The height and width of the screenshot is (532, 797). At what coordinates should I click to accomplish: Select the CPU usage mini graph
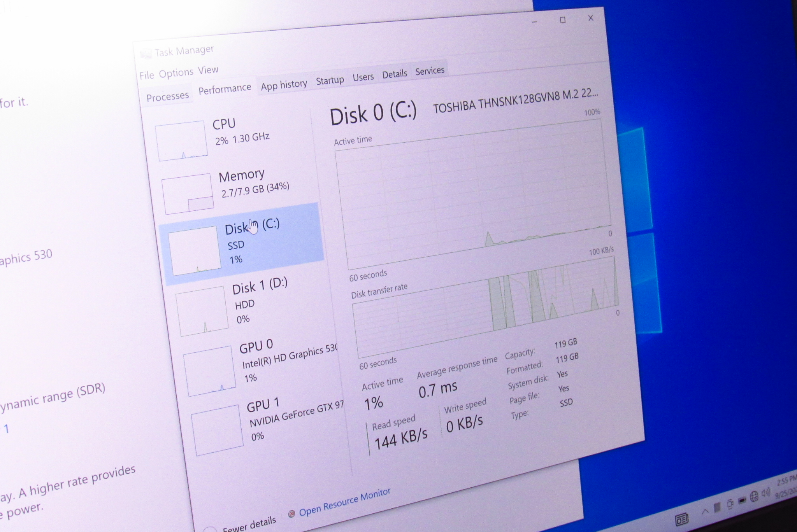click(x=181, y=140)
